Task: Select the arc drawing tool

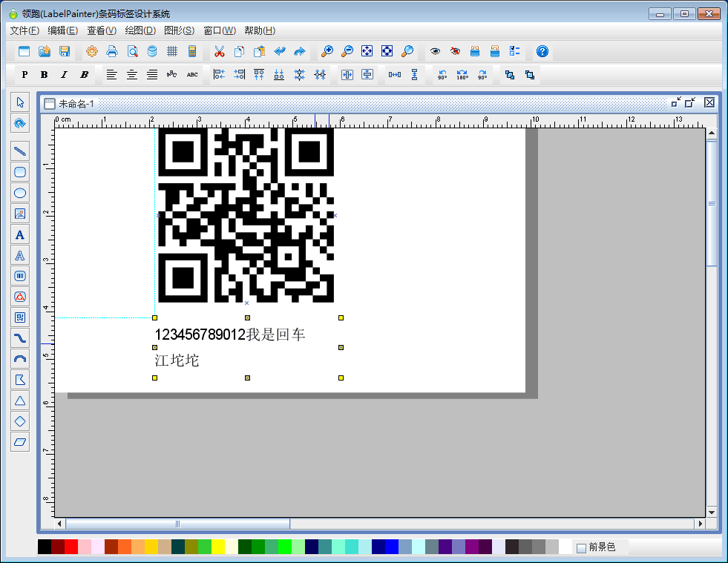Action: click(20, 359)
